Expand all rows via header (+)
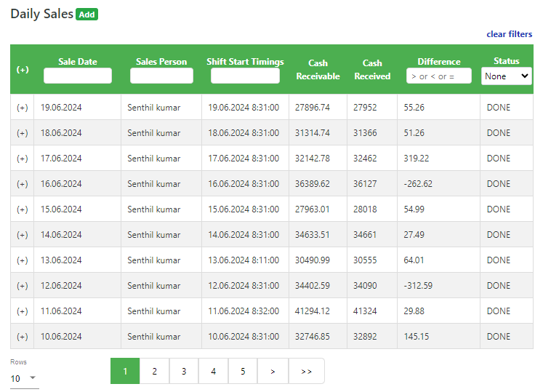 [23, 70]
